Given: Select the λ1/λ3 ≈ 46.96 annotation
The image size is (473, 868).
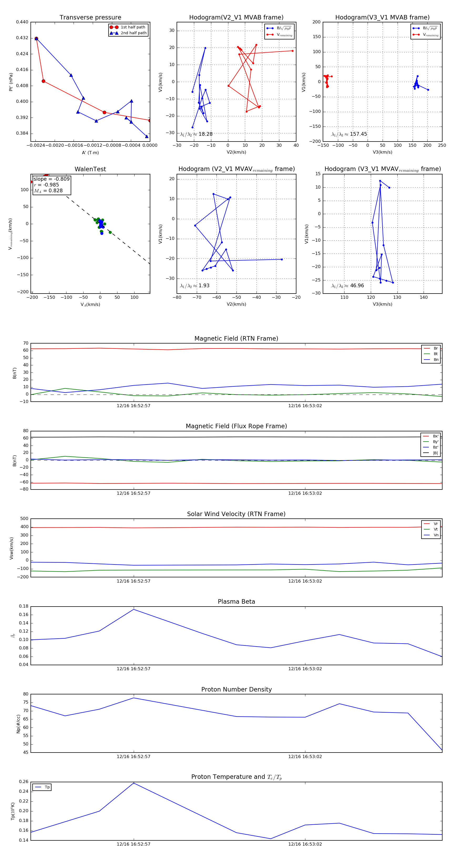Looking at the screenshot, I should coord(347,286).
